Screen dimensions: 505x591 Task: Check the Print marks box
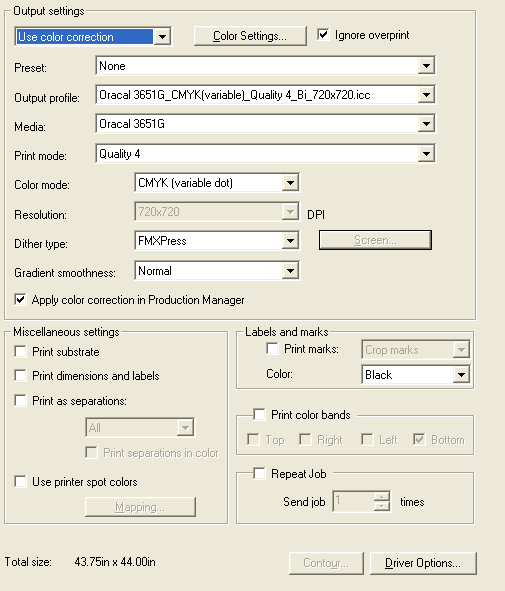[x=272, y=348]
